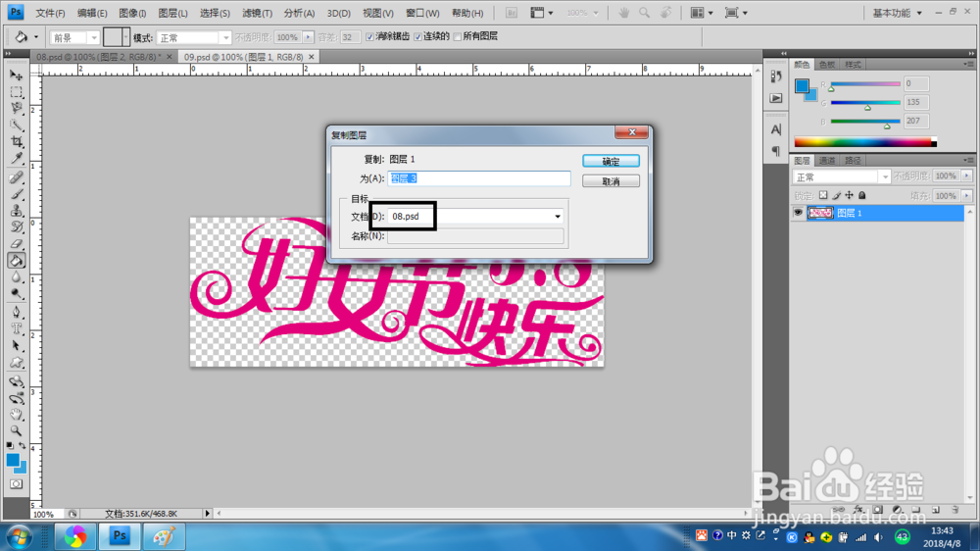Screen dimensions: 980x551
Task: Select the Custom Shape tool
Action: point(17,362)
